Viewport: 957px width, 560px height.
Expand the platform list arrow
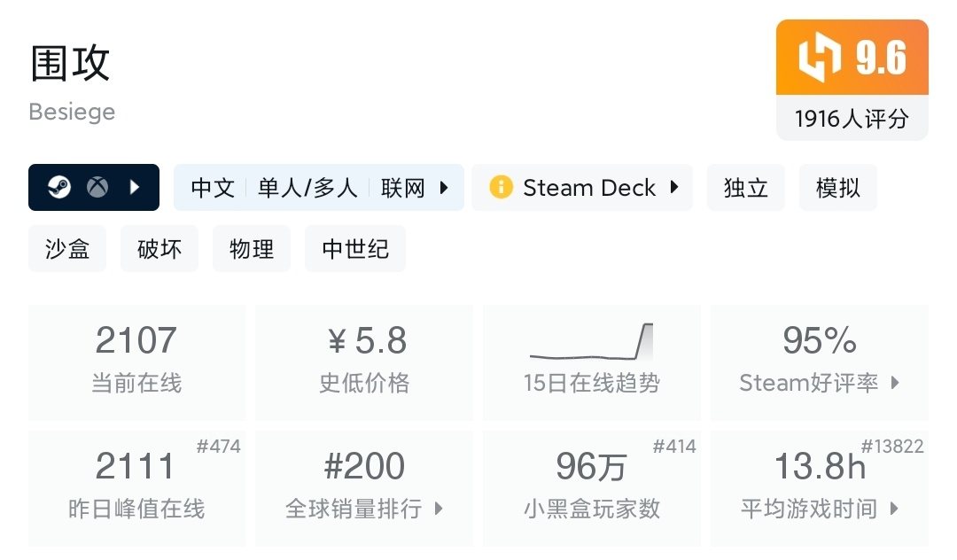tap(135, 188)
